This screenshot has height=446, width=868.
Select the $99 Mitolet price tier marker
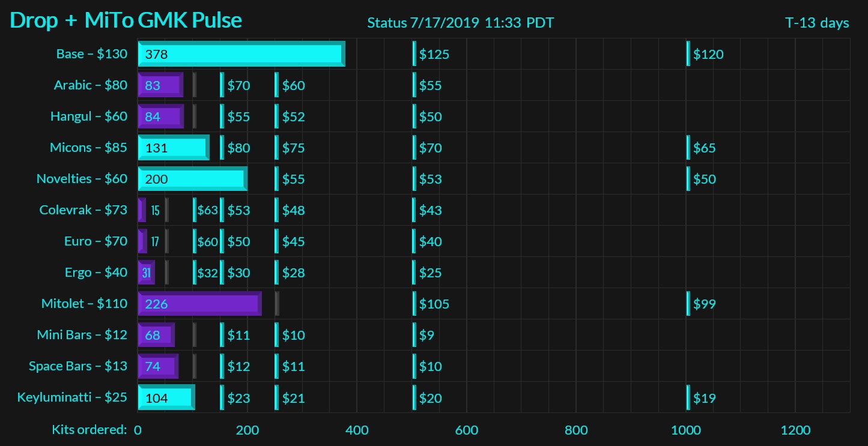703,304
